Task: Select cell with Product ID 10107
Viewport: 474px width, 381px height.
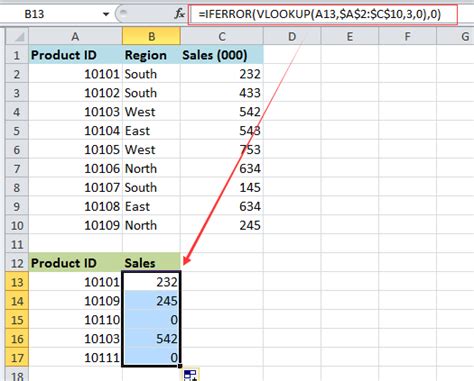Action: coord(75,187)
